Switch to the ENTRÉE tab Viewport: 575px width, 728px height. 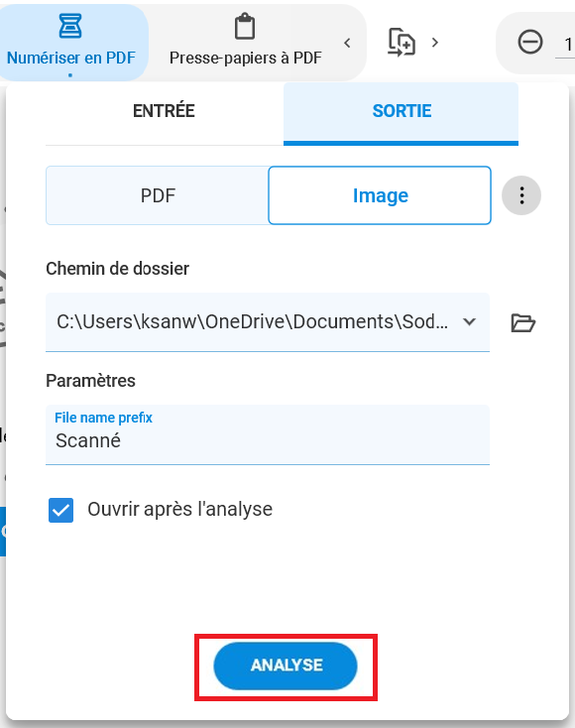click(164, 111)
